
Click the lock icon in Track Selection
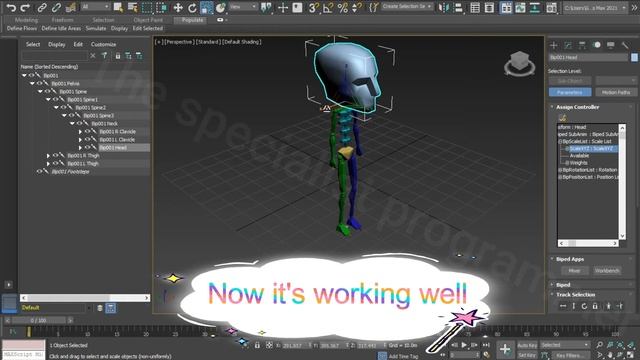(x=595, y=306)
